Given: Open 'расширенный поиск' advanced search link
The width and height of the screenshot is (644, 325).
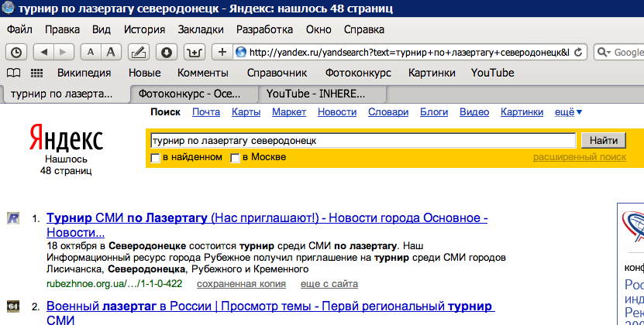Looking at the screenshot, I should point(580,157).
